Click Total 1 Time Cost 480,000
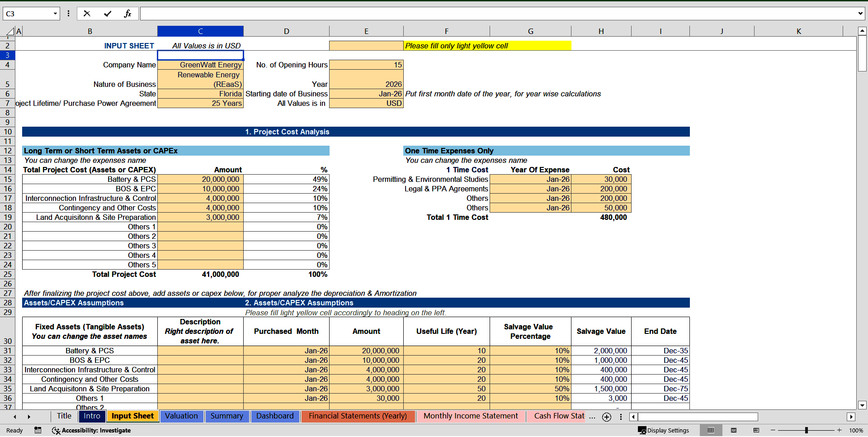 point(601,217)
